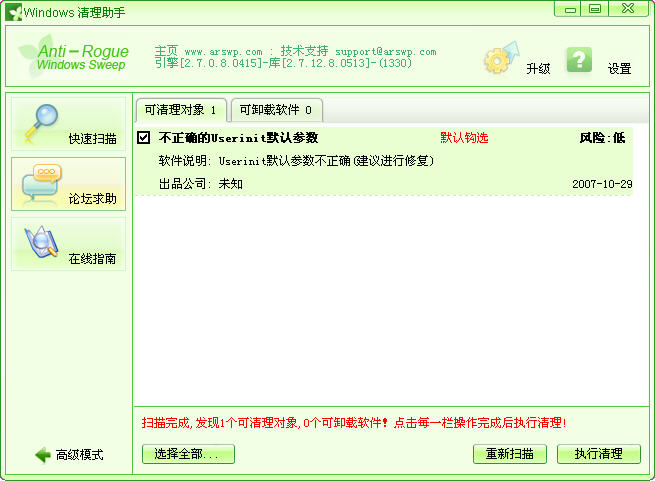Click the red scan complete status message
Image resolution: width=655 pixels, height=481 pixels.
click(x=354, y=423)
